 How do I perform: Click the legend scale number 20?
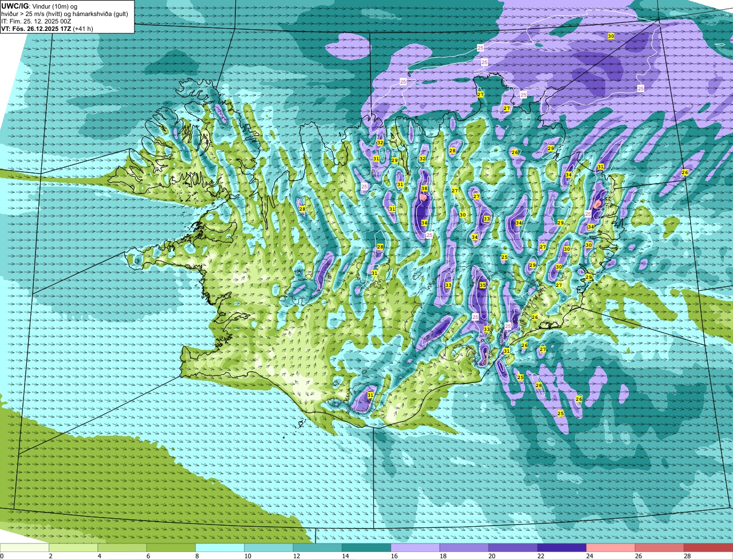tap(492, 556)
